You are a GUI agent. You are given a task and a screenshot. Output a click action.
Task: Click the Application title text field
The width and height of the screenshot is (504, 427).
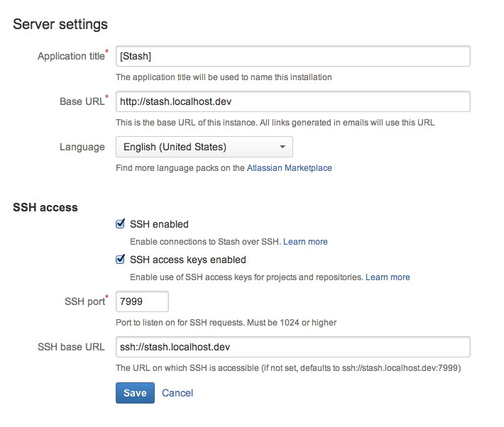(292, 56)
